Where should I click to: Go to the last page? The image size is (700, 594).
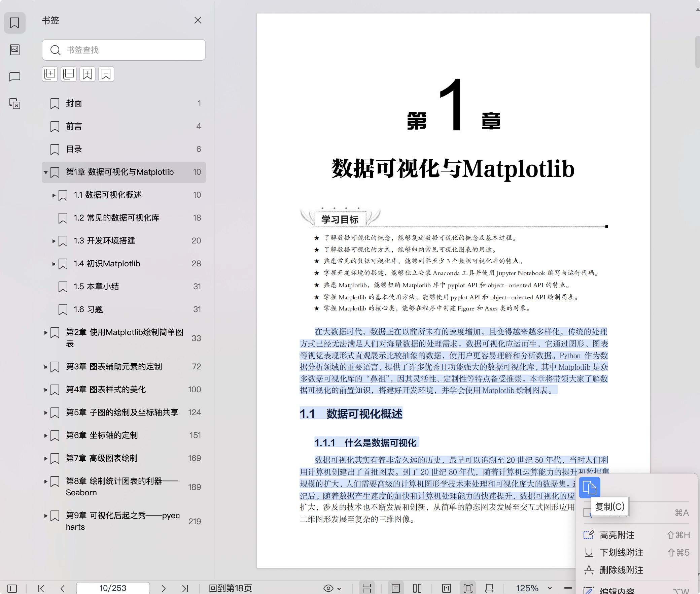click(185, 588)
